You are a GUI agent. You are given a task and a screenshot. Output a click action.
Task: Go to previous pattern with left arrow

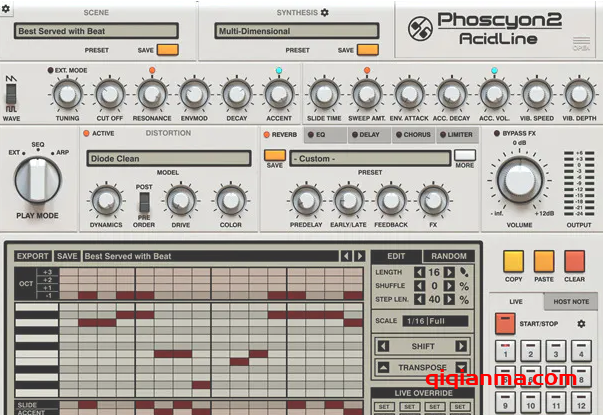[346, 256]
